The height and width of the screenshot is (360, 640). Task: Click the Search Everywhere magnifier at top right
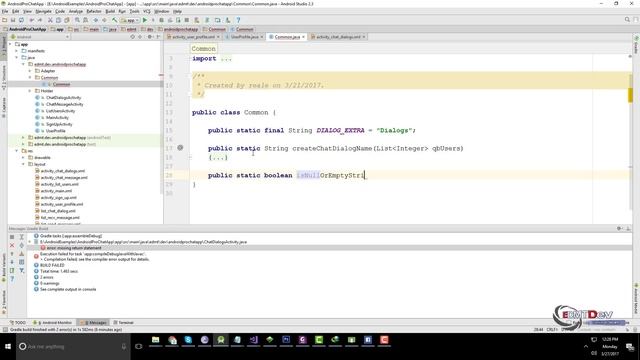(x=627, y=20)
